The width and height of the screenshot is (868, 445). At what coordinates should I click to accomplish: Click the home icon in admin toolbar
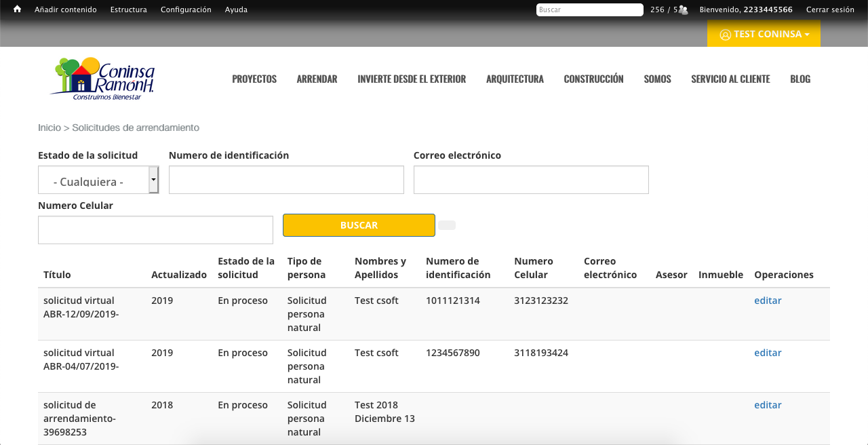(x=17, y=9)
